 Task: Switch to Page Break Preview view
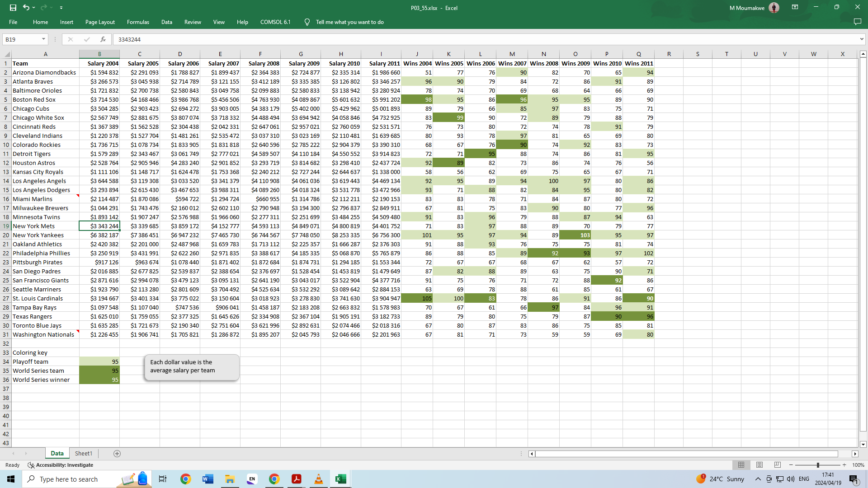tap(777, 465)
